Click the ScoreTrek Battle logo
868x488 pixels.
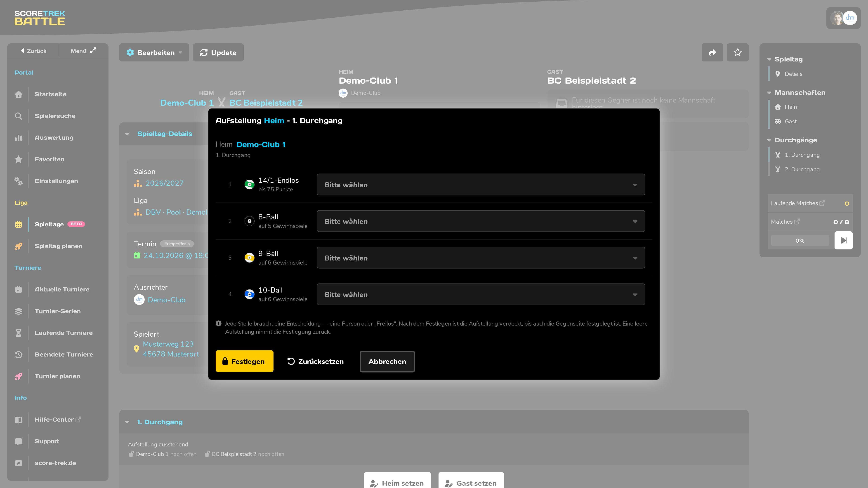click(40, 18)
